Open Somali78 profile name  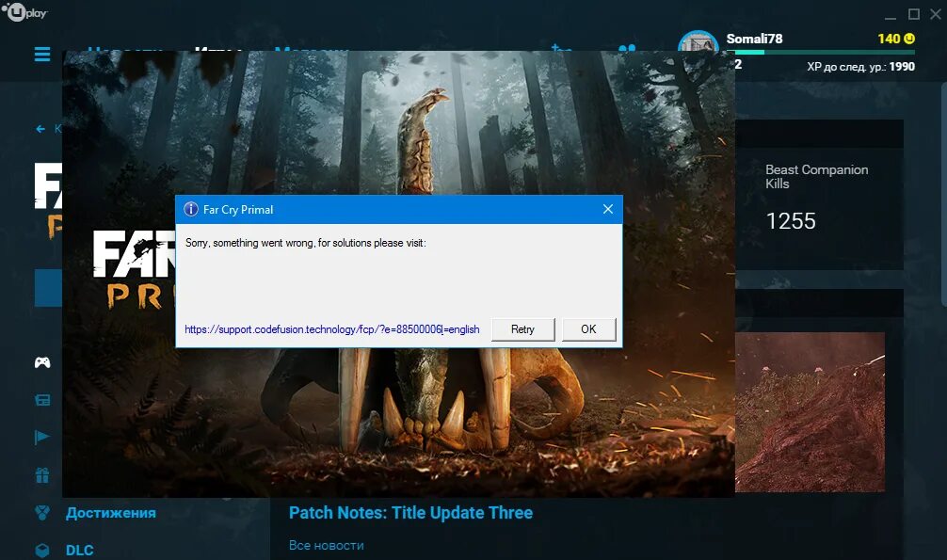pos(754,39)
